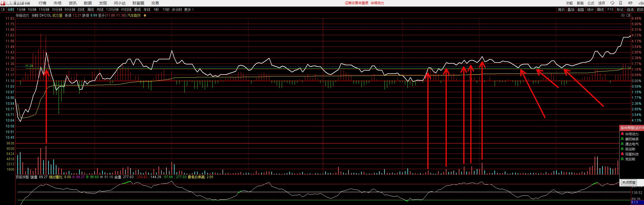Click the red app logo at top-left
The image size is (644, 205).
click(x=3, y=3)
